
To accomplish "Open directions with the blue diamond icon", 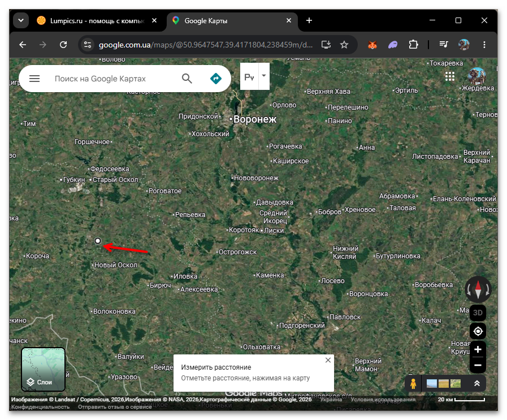I will (x=216, y=79).
